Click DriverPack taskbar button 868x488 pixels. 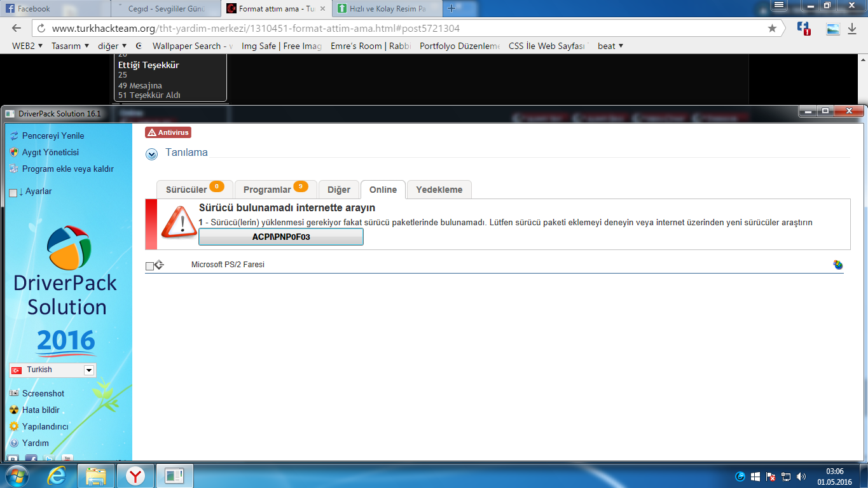click(x=174, y=476)
